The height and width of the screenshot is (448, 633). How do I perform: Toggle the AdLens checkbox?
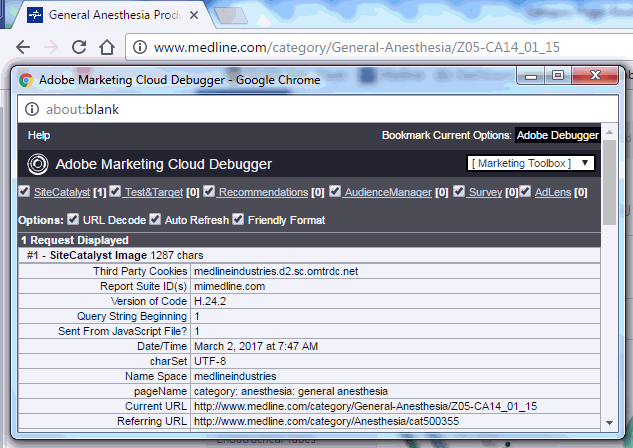(525, 191)
